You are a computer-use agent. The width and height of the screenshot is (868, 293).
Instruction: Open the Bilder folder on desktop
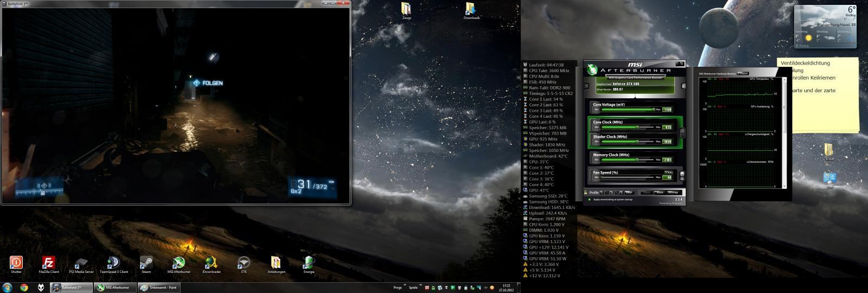click(829, 151)
